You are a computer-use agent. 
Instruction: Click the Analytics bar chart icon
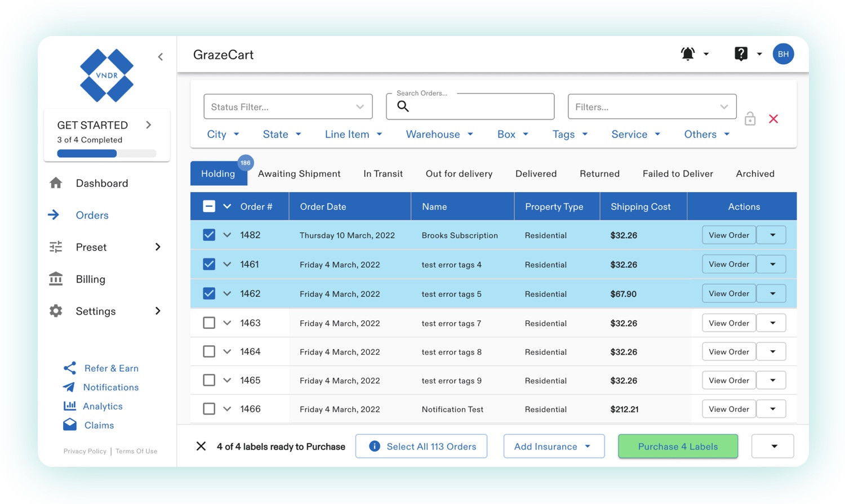(x=70, y=405)
